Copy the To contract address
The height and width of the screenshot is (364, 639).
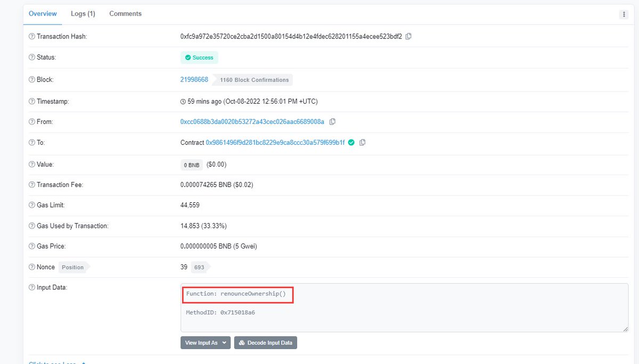tap(363, 143)
